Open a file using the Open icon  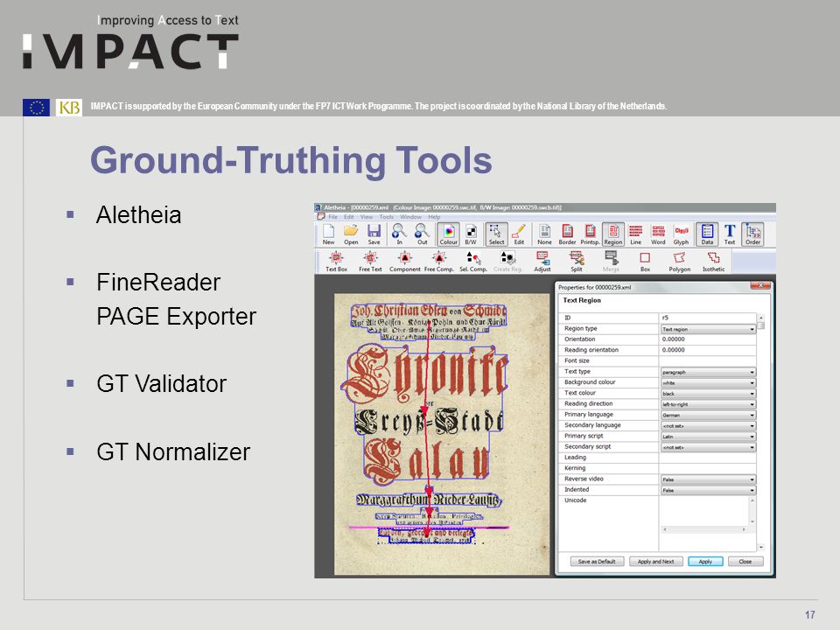pyautogui.click(x=351, y=234)
